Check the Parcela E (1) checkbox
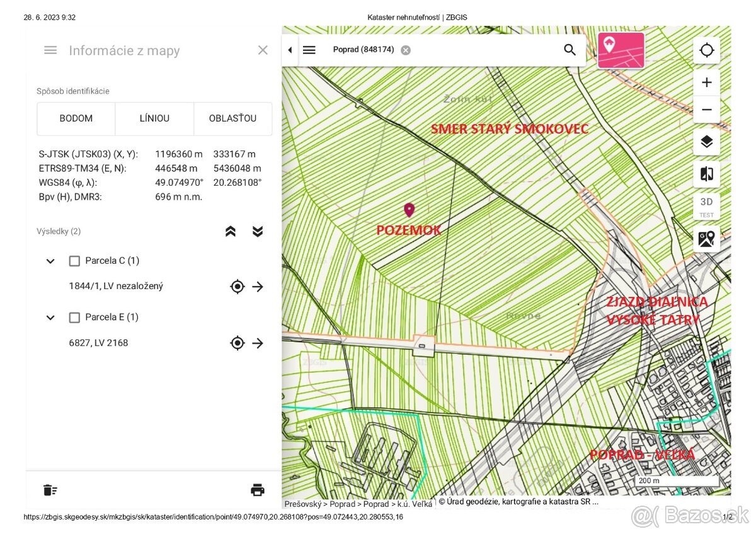Image resolution: width=756 pixels, height=534 pixels. click(x=74, y=317)
